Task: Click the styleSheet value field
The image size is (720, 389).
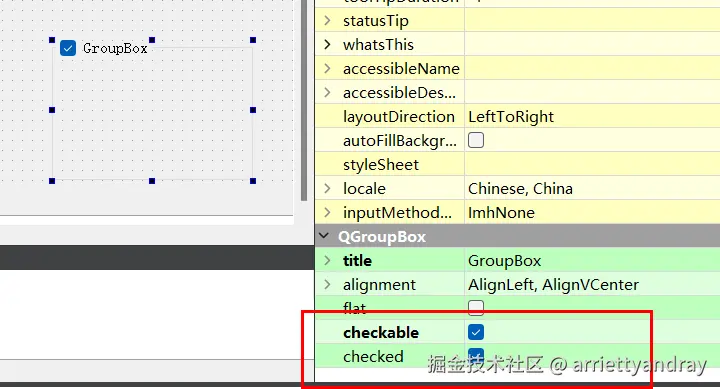Action: [x=592, y=164]
